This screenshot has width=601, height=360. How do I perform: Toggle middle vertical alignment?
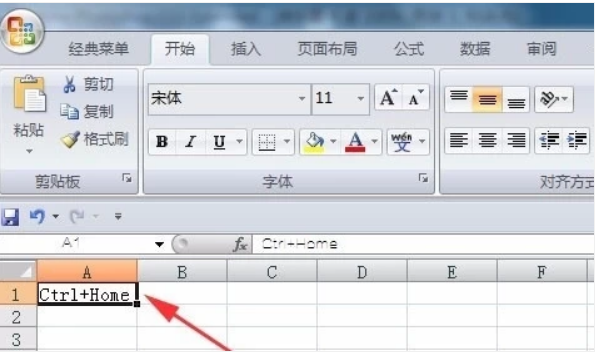tap(487, 99)
